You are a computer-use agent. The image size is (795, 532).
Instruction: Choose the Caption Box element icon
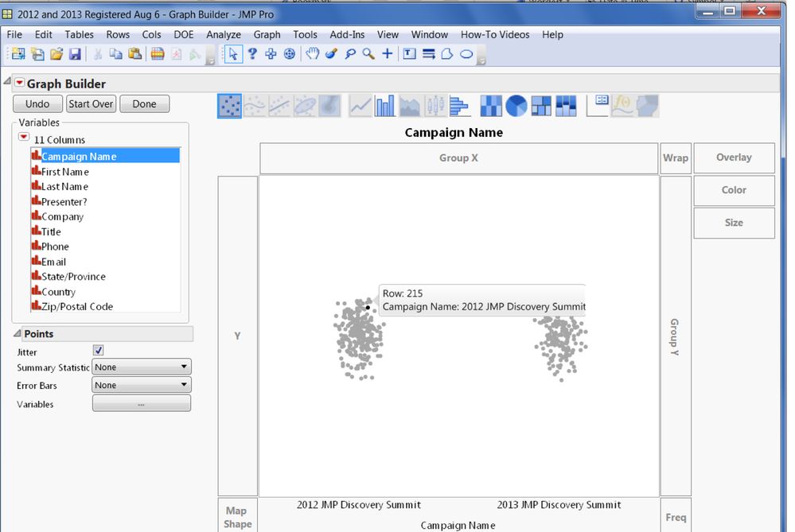pos(598,107)
